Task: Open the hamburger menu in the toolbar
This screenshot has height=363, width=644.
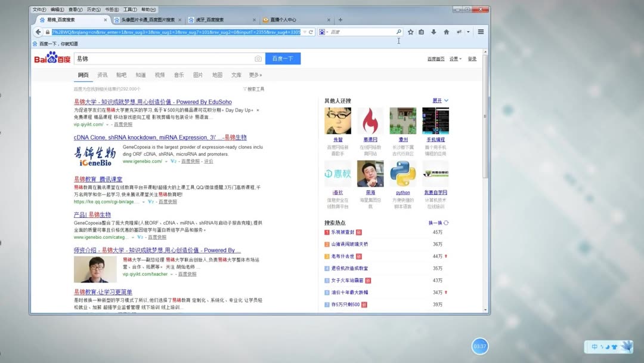Action: [x=481, y=32]
